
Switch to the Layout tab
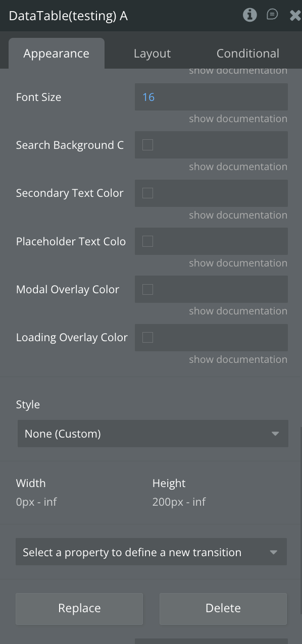(152, 53)
